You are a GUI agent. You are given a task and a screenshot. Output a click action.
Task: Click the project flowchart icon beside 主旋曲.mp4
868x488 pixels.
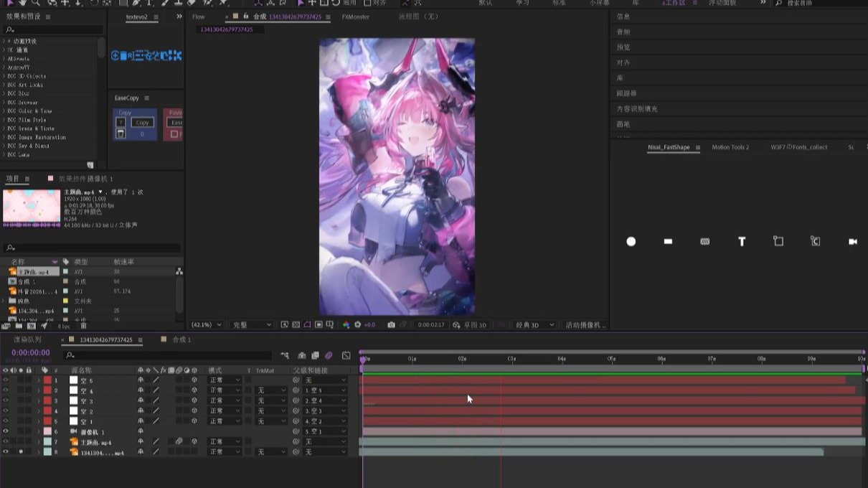coord(179,271)
